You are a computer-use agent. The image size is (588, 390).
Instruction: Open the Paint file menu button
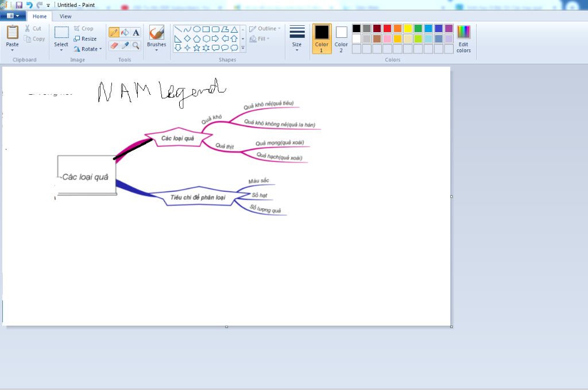coord(13,16)
